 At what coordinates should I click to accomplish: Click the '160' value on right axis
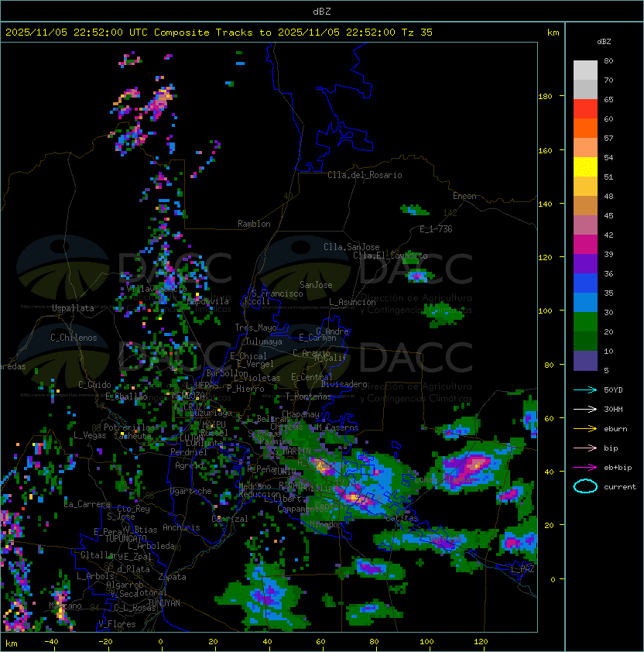[545, 150]
